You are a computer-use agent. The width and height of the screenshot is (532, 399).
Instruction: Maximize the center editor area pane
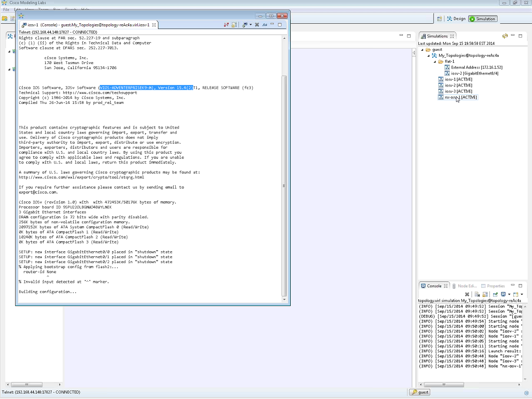point(409,36)
